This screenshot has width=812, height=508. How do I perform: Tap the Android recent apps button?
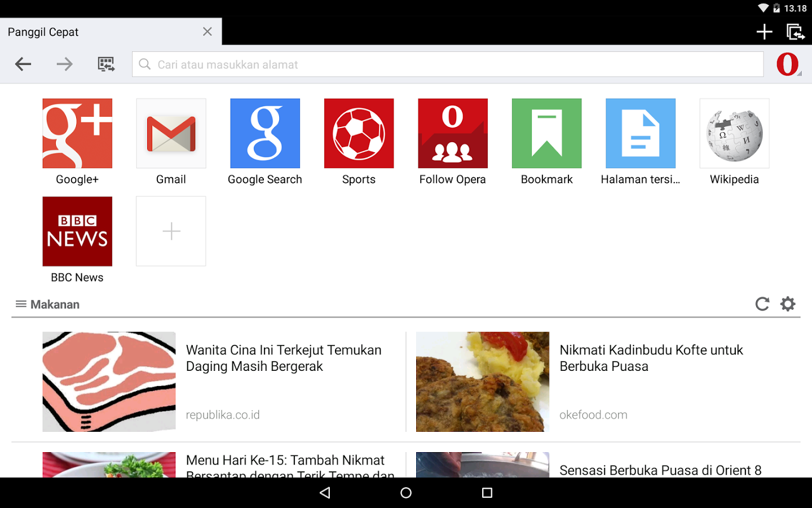click(487, 493)
